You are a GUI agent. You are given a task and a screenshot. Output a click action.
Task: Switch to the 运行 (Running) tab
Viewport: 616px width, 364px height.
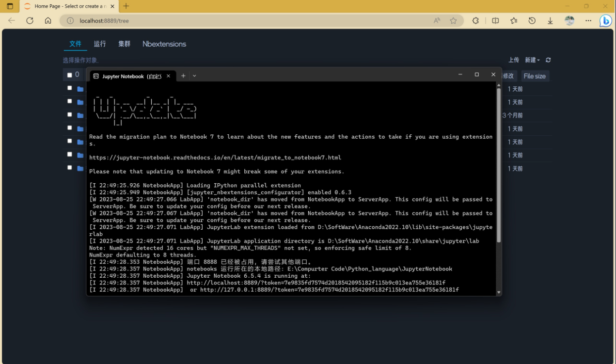tap(100, 44)
